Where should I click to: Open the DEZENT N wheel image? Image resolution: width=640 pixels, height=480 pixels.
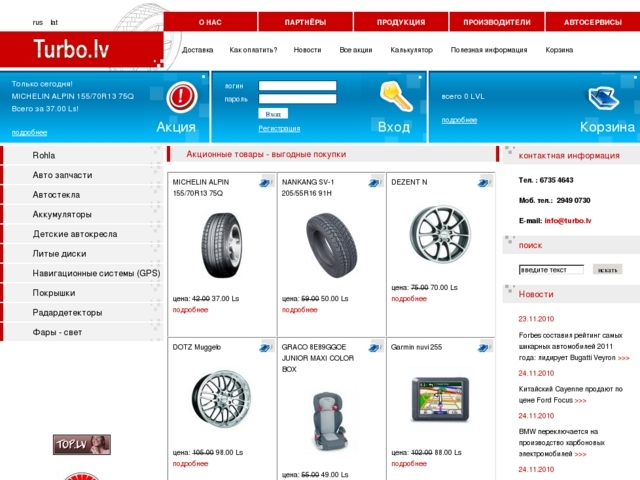point(440,234)
